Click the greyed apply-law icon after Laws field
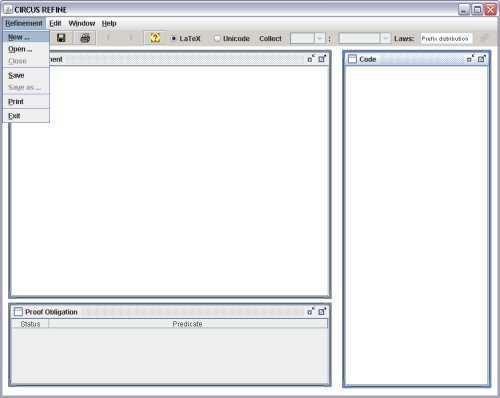The image size is (500, 398). tap(484, 38)
